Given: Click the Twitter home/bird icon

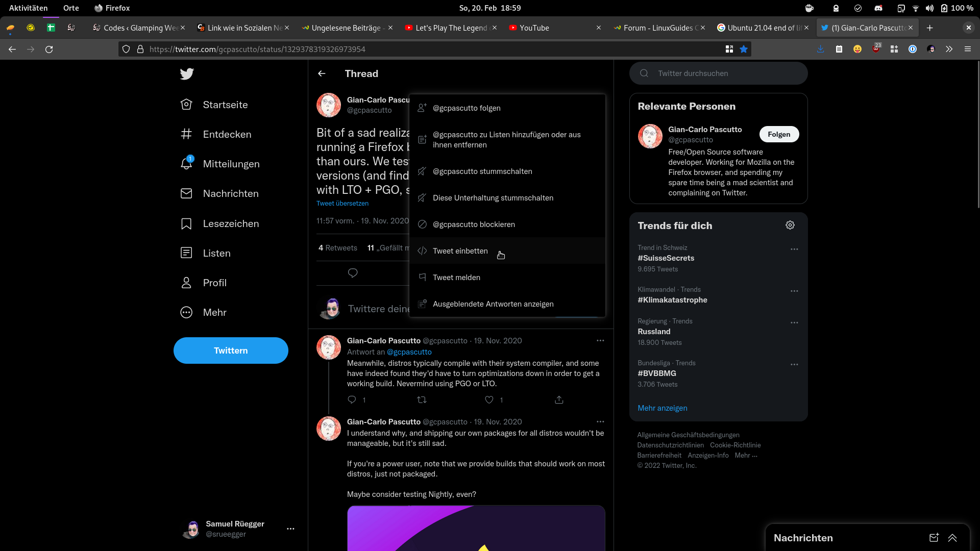Looking at the screenshot, I should coord(188,73).
